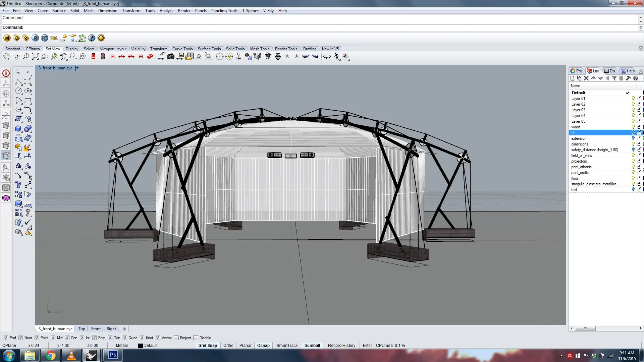Viewport: 644px width, 362px height.
Task: Select the solid Box tool
Action: coord(18,128)
